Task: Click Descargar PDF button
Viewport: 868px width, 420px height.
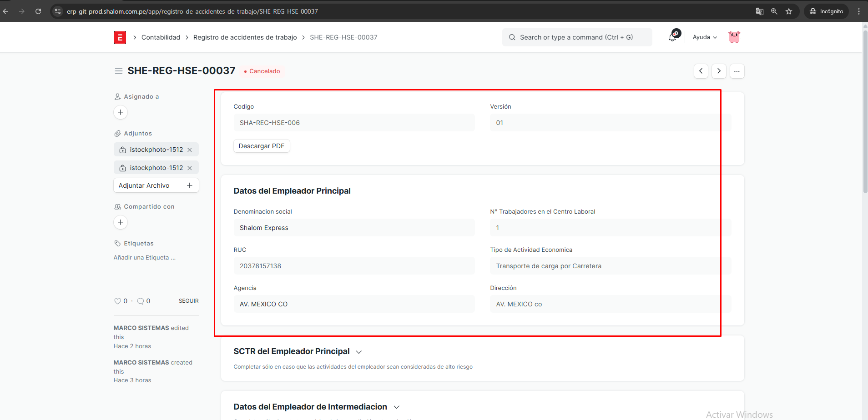Action: [x=262, y=146]
